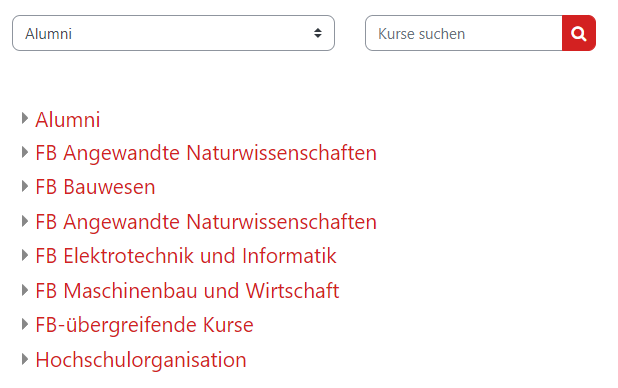618x388 pixels.
Task: Expand triangle beside FB-übergreifende Kurse
Action: (x=25, y=325)
